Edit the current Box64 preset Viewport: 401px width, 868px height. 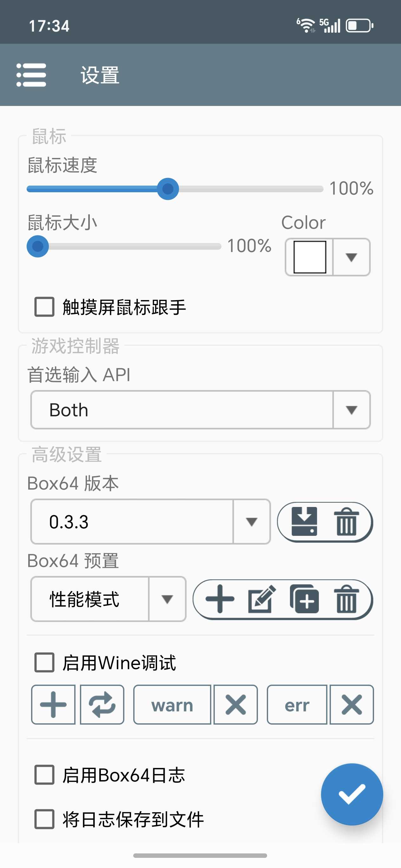262,599
